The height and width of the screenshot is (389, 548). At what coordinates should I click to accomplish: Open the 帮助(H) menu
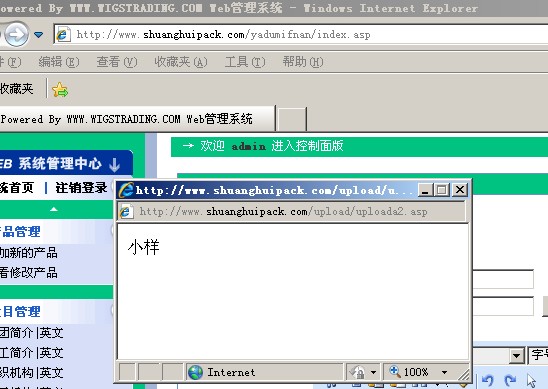point(303,62)
